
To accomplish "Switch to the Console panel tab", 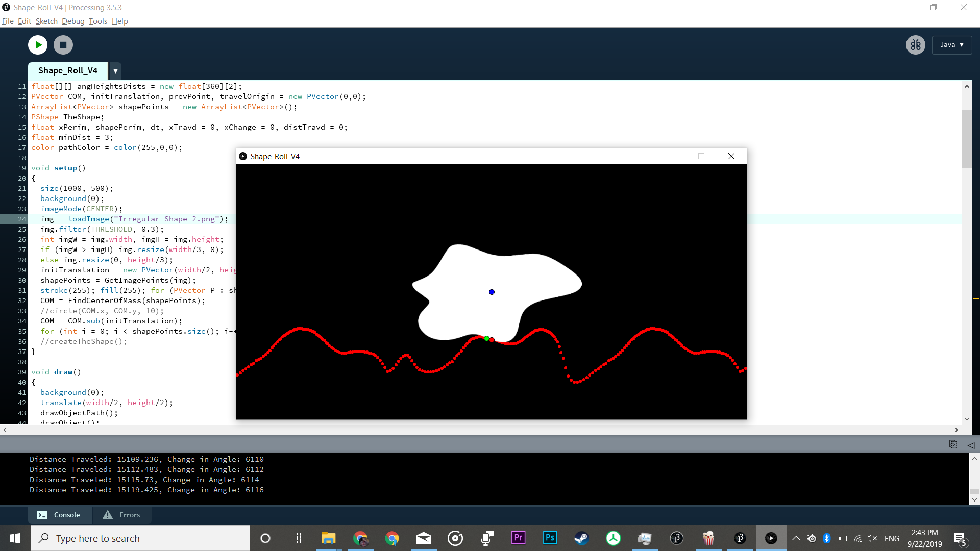I will 59,515.
